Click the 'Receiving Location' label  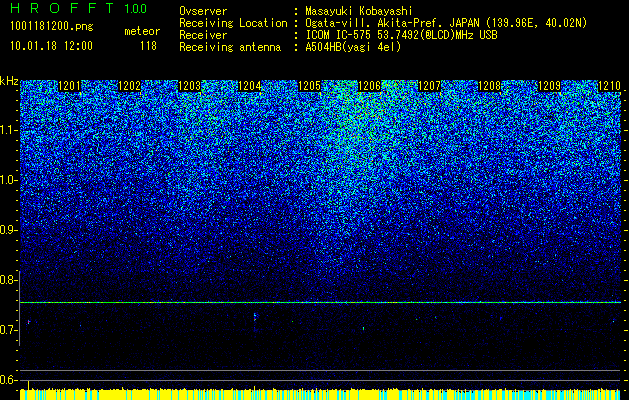click(x=233, y=23)
